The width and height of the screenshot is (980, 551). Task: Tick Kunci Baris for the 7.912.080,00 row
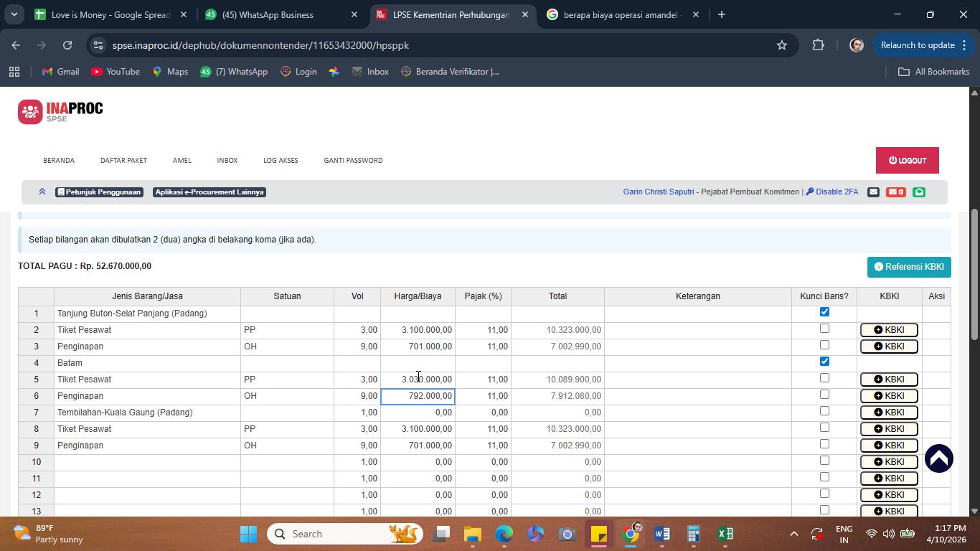(824, 395)
